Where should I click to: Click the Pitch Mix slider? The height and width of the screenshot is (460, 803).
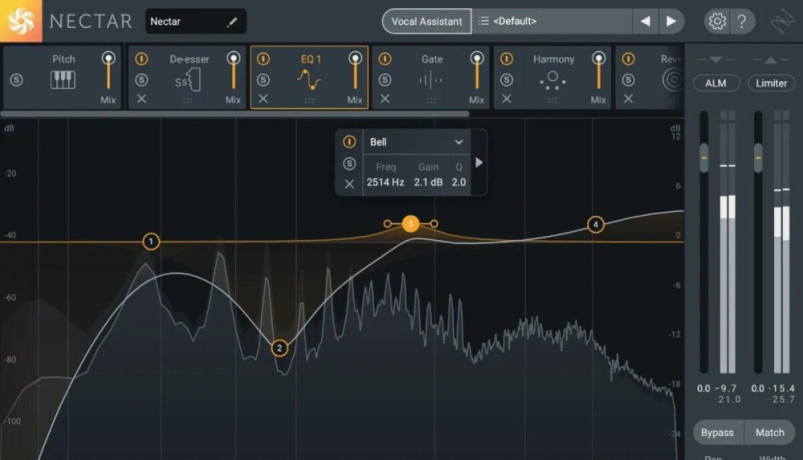click(x=108, y=72)
